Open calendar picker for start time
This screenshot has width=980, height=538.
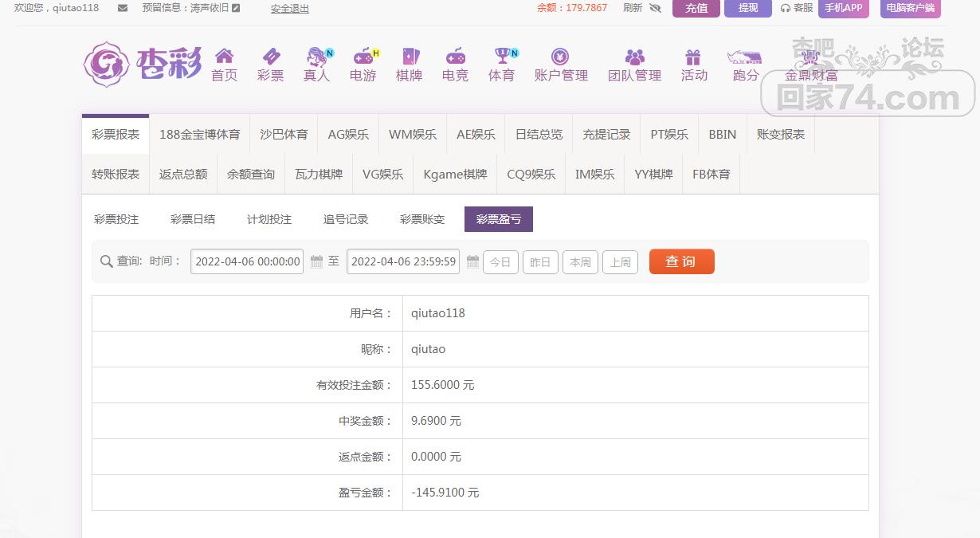316,261
